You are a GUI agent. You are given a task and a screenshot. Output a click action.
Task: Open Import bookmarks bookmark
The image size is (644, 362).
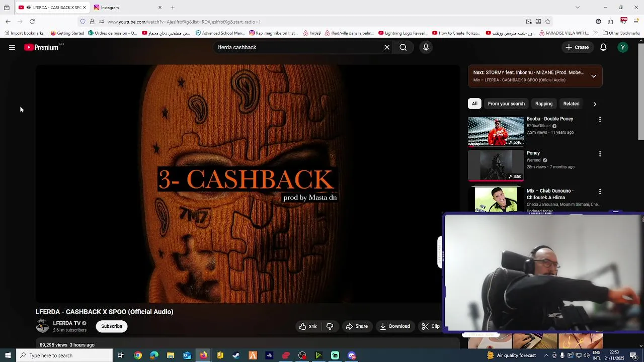25,33
